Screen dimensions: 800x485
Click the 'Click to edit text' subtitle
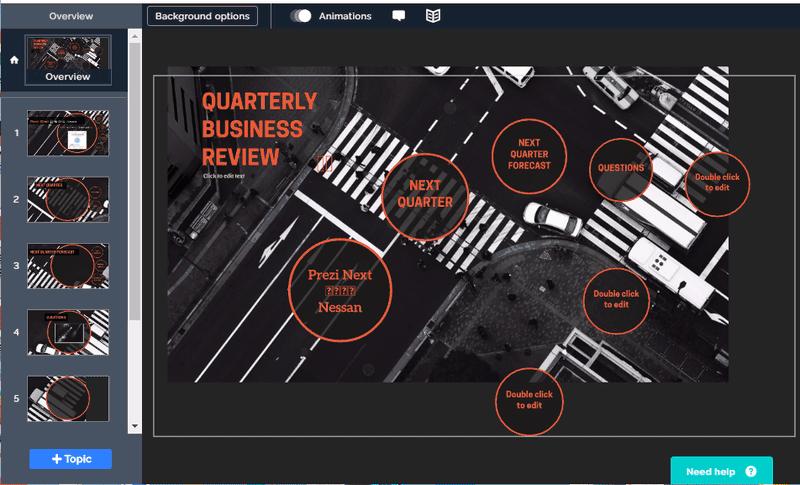tap(224, 176)
